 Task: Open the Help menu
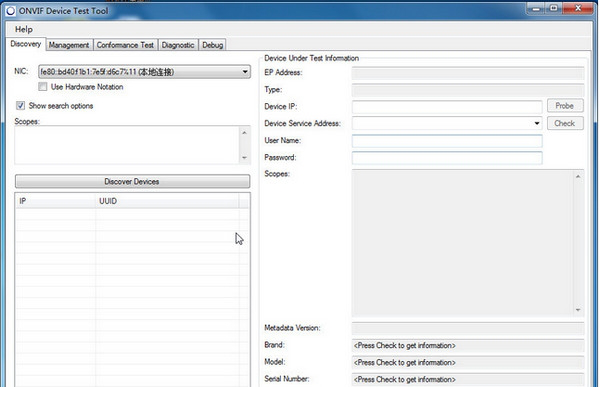[x=24, y=29]
